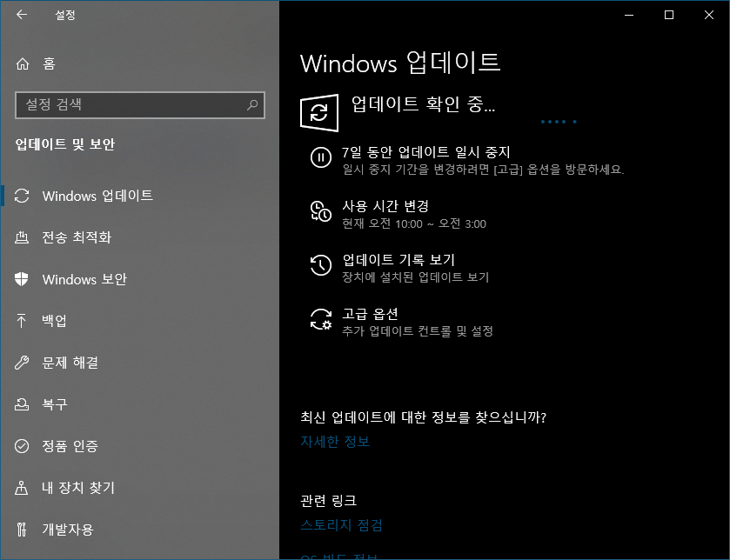Focus the 설정 검색 search field
This screenshot has height=560, width=730.
click(x=140, y=105)
